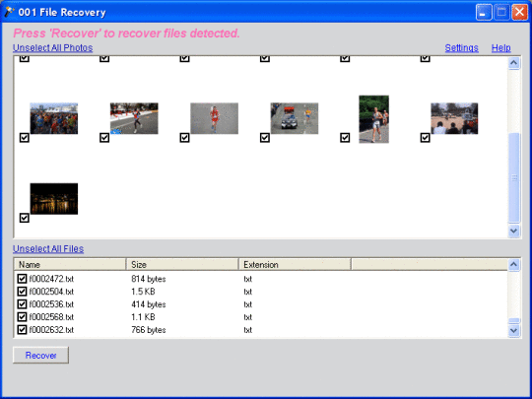Click the 001 File Recovery title icon
The height and width of the screenshot is (399, 532).
point(9,12)
